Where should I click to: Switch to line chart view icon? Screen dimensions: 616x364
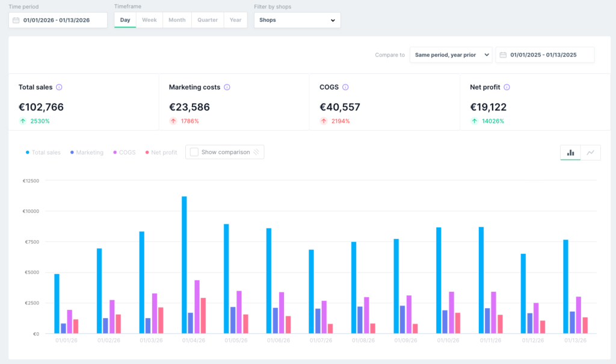click(x=591, y=152)
